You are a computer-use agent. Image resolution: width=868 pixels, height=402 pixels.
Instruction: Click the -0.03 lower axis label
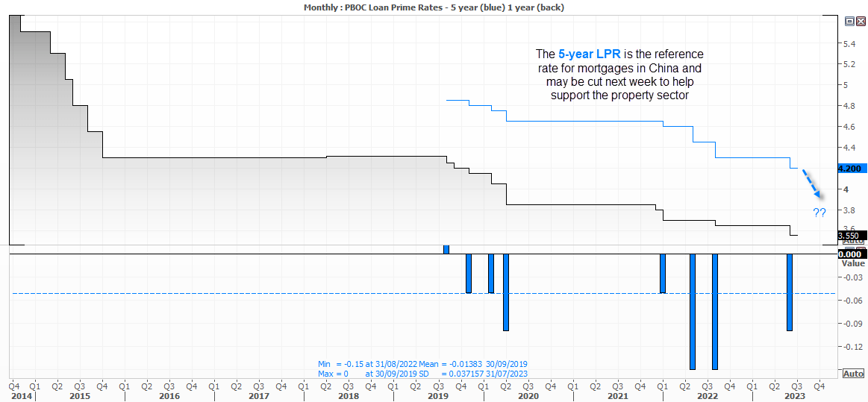[x=852, y=277]
